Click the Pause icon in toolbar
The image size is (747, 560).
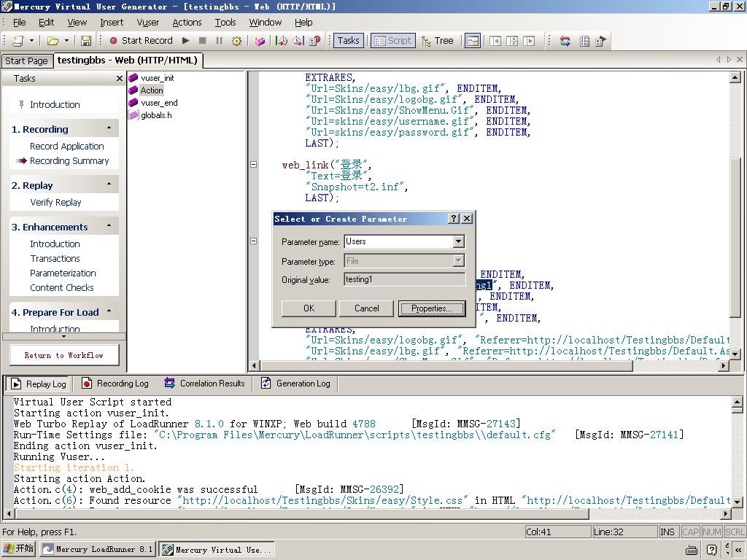pos(219,41)
